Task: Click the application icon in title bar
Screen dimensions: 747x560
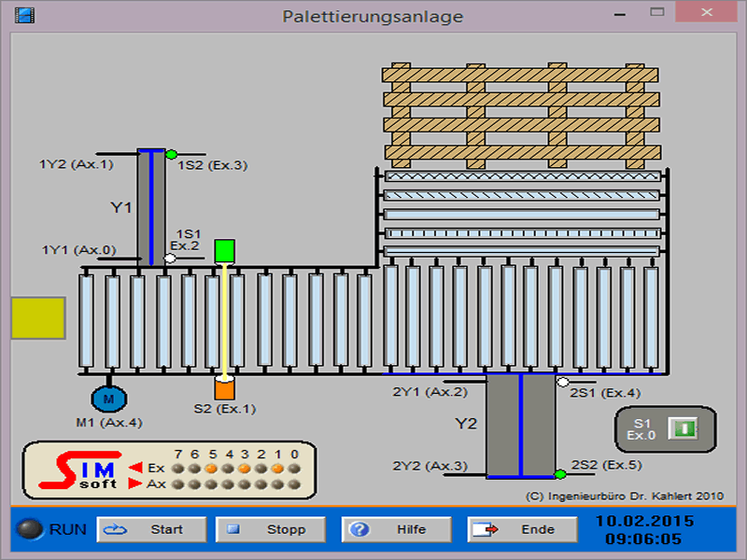Action: [x=24, y=16]
